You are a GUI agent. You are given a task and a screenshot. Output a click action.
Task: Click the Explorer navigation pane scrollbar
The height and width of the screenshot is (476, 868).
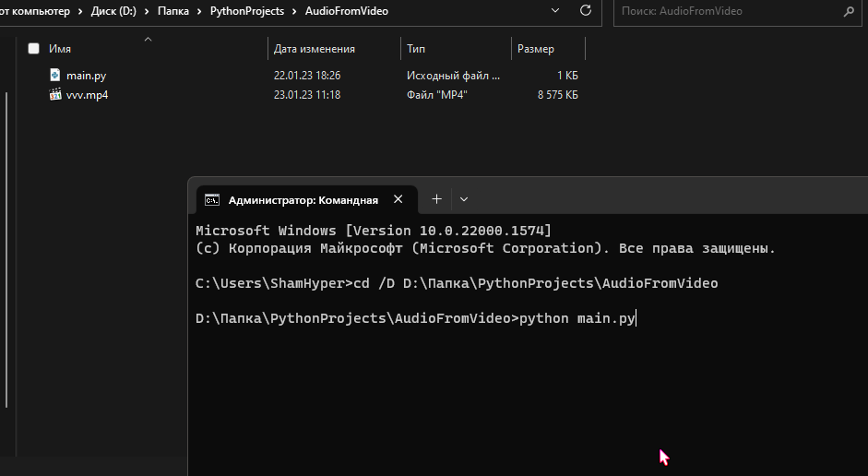tap(6, 249)
